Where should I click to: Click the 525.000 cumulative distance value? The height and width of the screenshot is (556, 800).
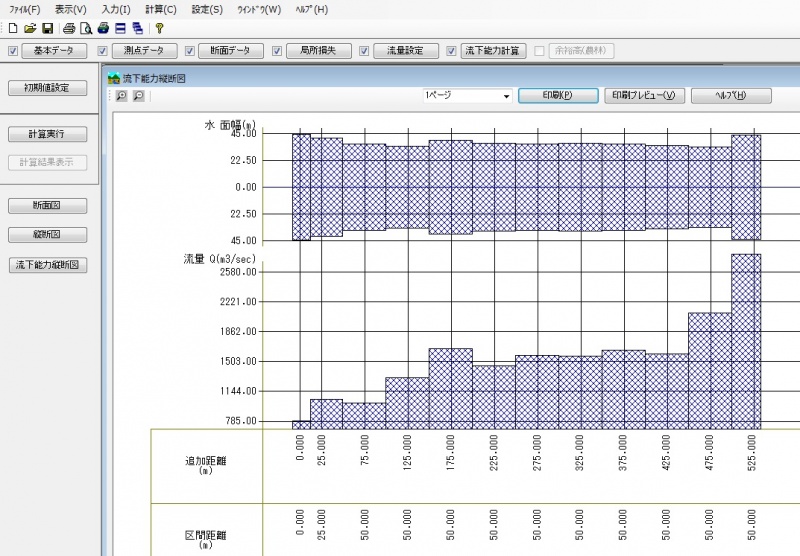752,453
